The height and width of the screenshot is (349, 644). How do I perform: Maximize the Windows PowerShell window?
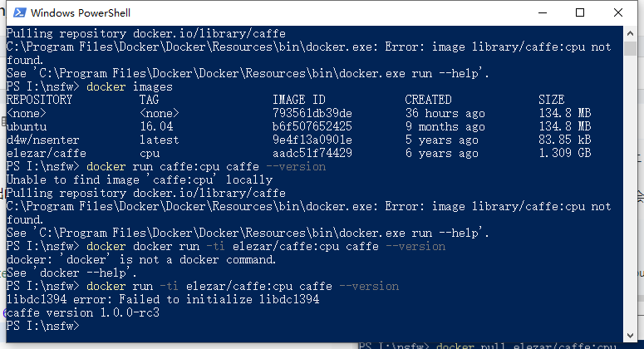[580, 12]
